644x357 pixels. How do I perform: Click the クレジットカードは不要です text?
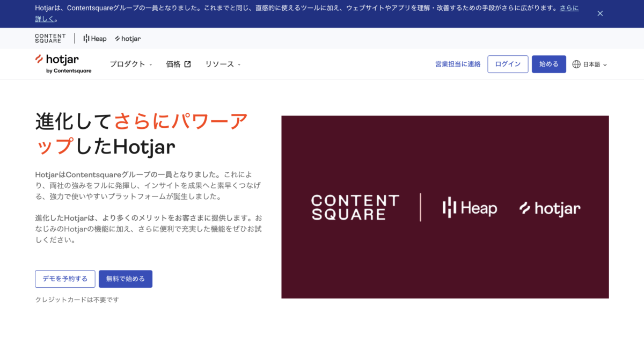(x=77, y=300)
